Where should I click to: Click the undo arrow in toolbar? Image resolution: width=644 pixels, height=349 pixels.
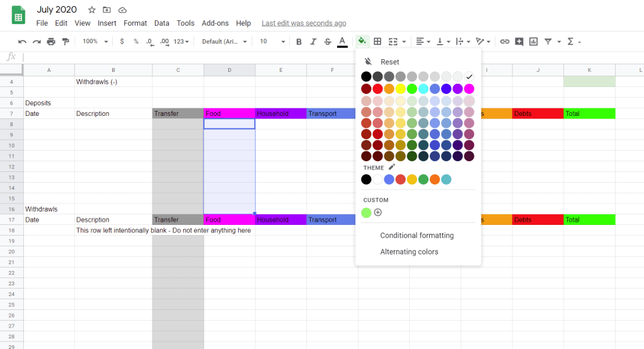pyautogui.click(x=23, y=42)
